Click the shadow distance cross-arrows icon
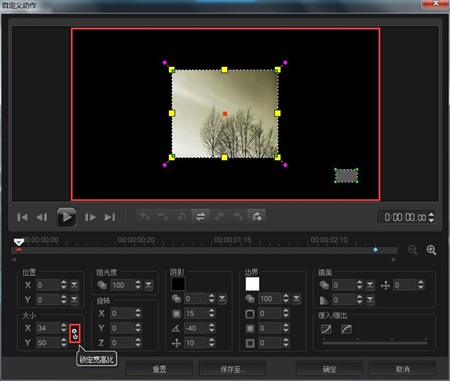The image size is (450, 381). tap(176, 343)
